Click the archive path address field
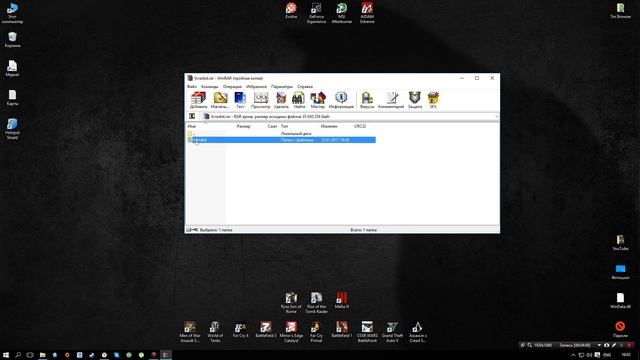 pyautogui.click(x=350, y=116)
